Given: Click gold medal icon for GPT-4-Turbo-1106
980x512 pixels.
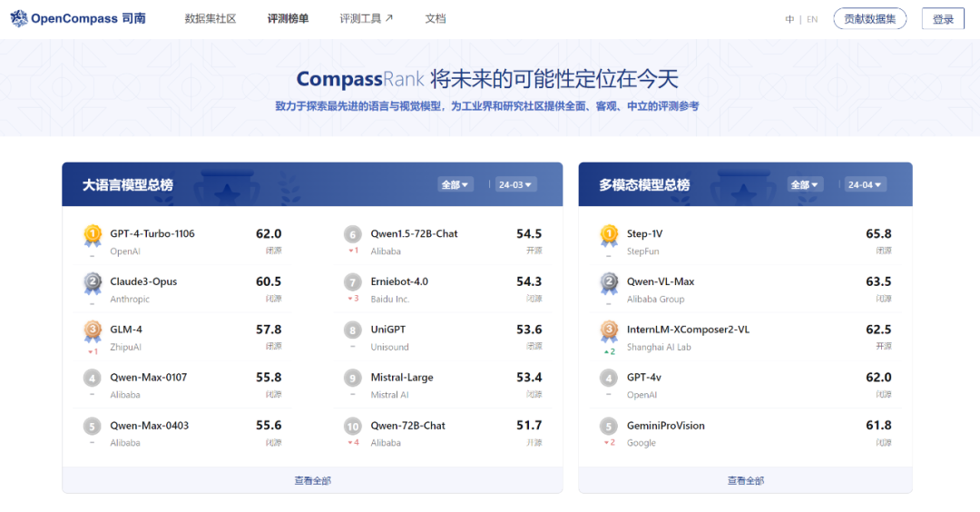Looking at the screenshot, I should coord(93,236).
